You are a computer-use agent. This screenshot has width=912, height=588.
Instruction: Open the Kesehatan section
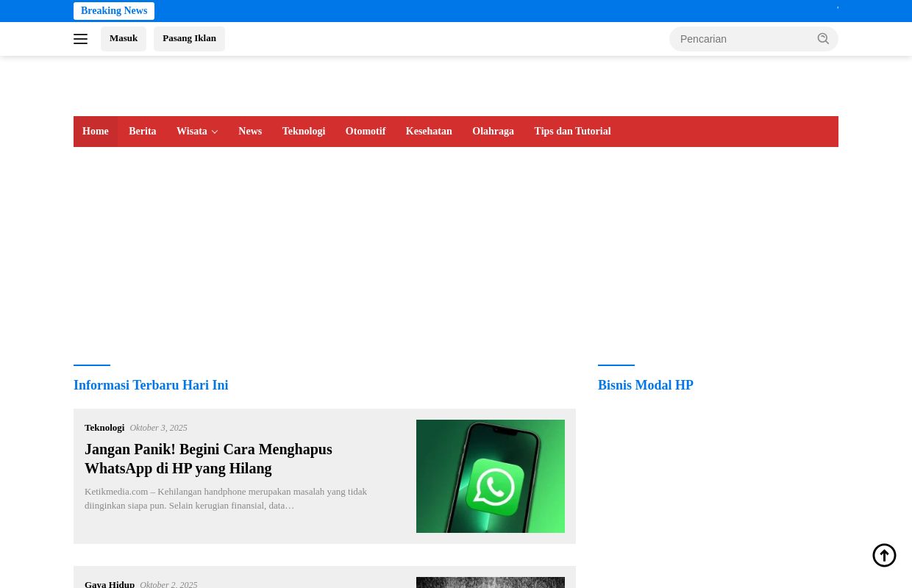coord(429,132)
